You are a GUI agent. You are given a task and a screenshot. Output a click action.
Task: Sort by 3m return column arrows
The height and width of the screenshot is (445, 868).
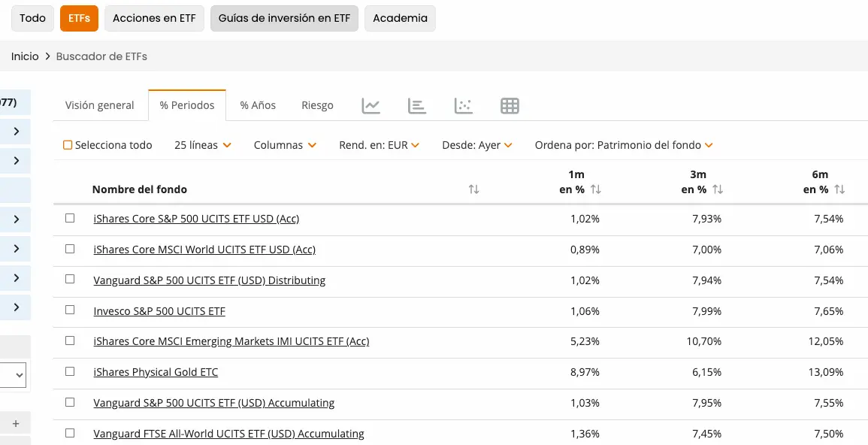(718, 189)
